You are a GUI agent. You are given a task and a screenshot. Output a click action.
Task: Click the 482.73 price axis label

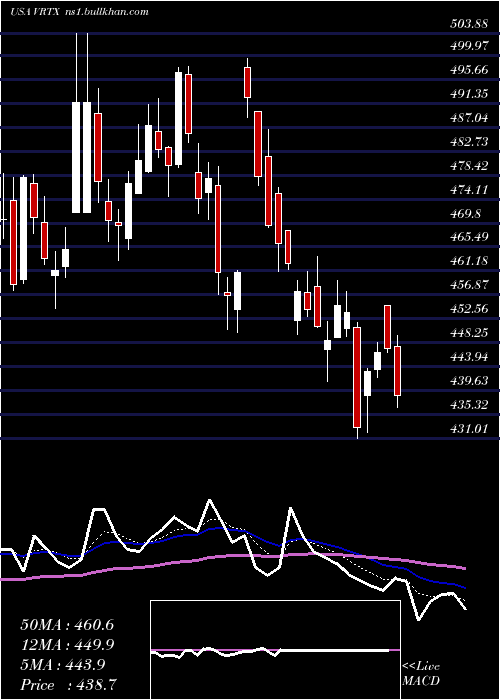(468, 142)
